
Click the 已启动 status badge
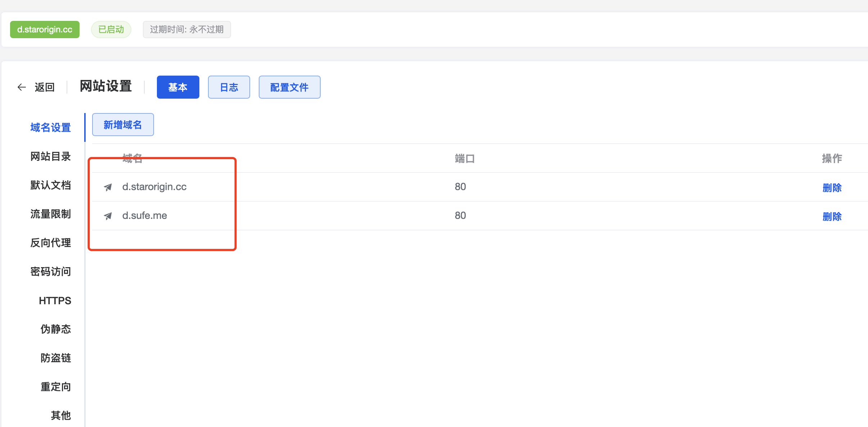pos(111,30)
